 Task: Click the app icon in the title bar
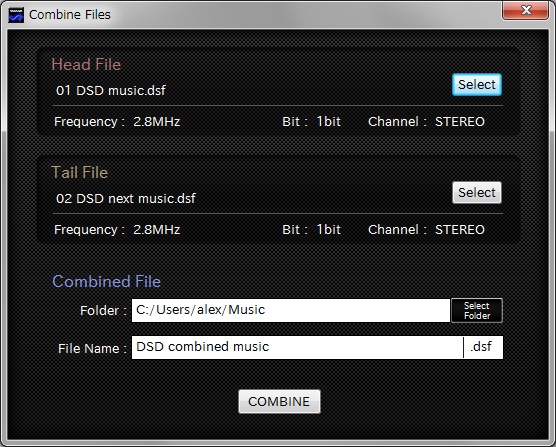click(x=16, y=15)
